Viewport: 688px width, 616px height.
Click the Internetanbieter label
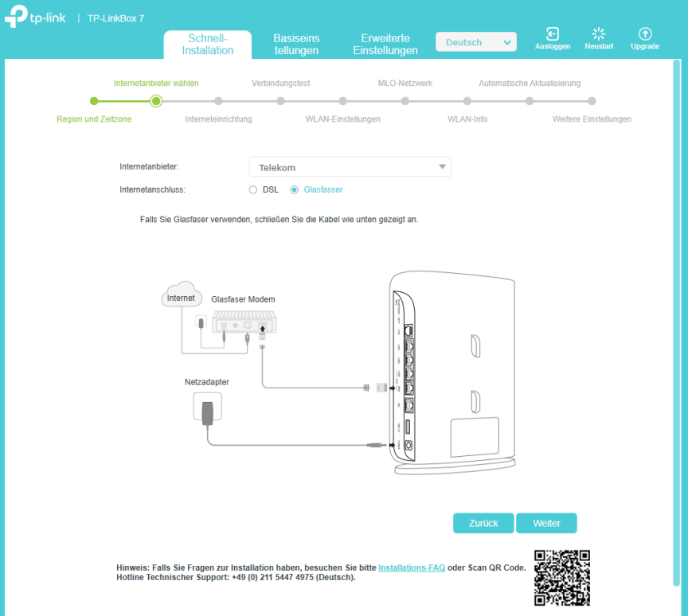pos(149,166)
